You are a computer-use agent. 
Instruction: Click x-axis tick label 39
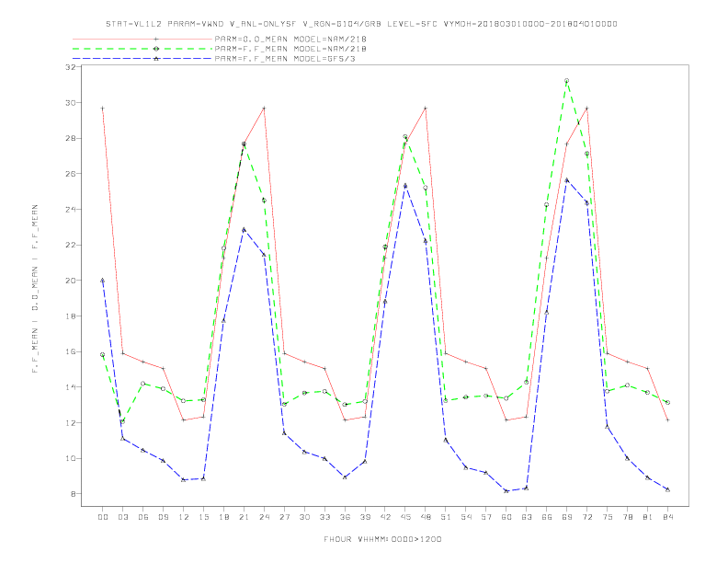click(x=365, y=517)
